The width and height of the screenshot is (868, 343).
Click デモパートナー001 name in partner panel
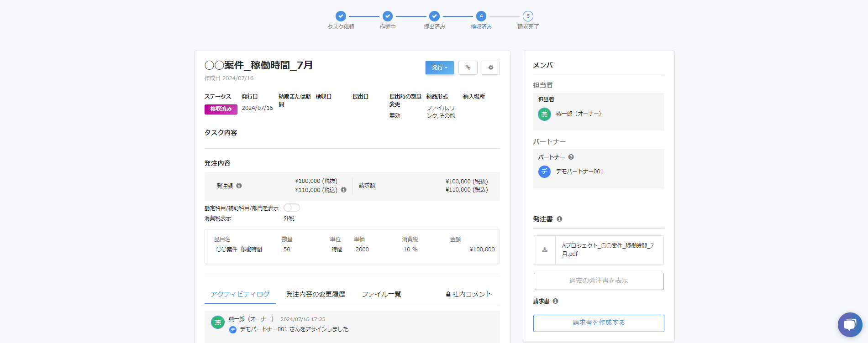point(579,171)
